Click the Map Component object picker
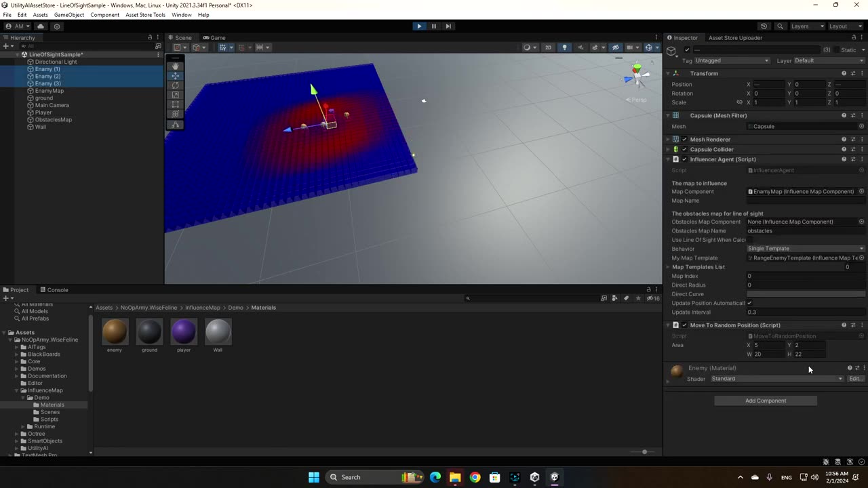Screen dimensions: 868x488 coord(862,191)
